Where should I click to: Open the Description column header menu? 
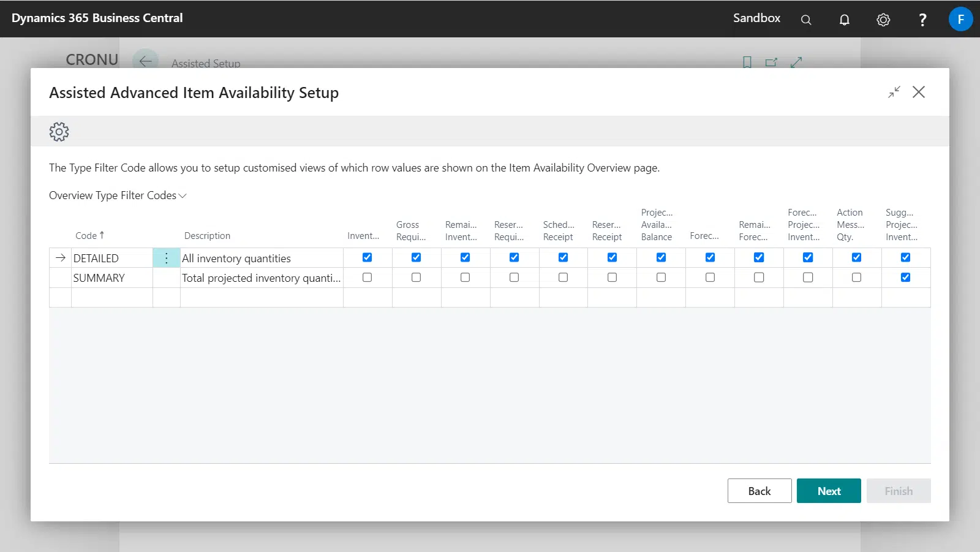click(x=207, y=236)
